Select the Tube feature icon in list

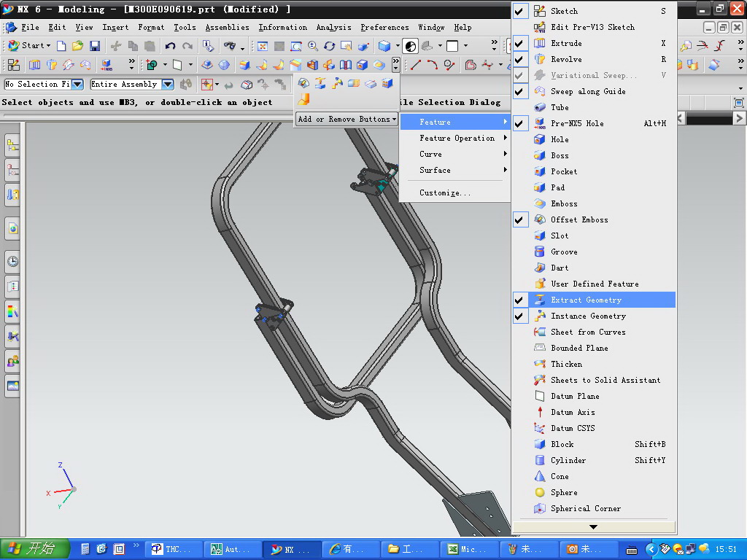click(x=540, y=107)
